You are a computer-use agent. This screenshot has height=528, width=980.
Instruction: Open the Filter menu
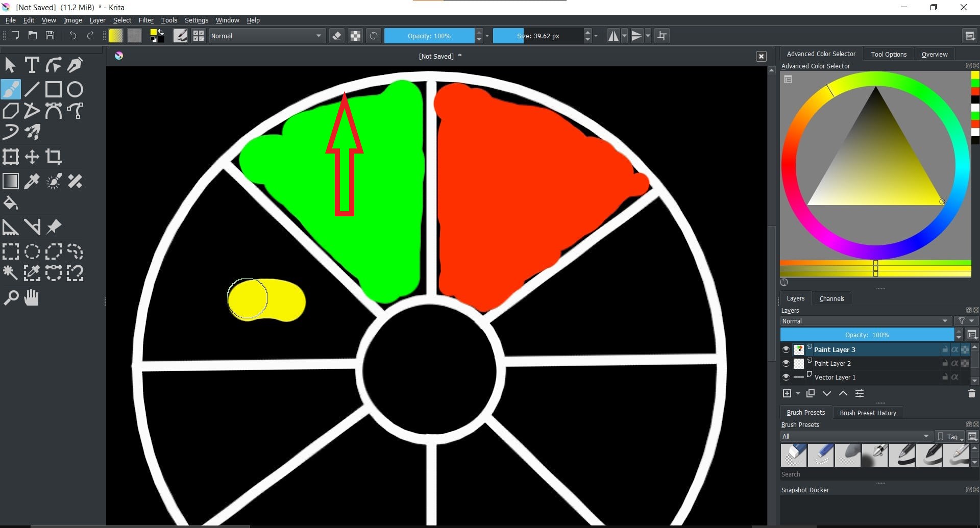tap(146, 20)
